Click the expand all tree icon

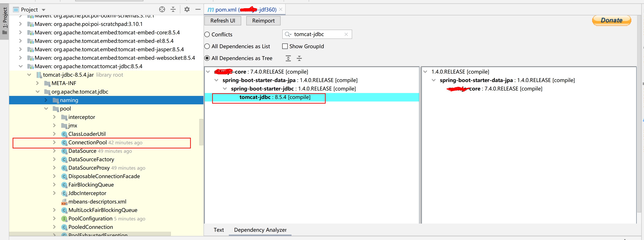click(288, 59)
